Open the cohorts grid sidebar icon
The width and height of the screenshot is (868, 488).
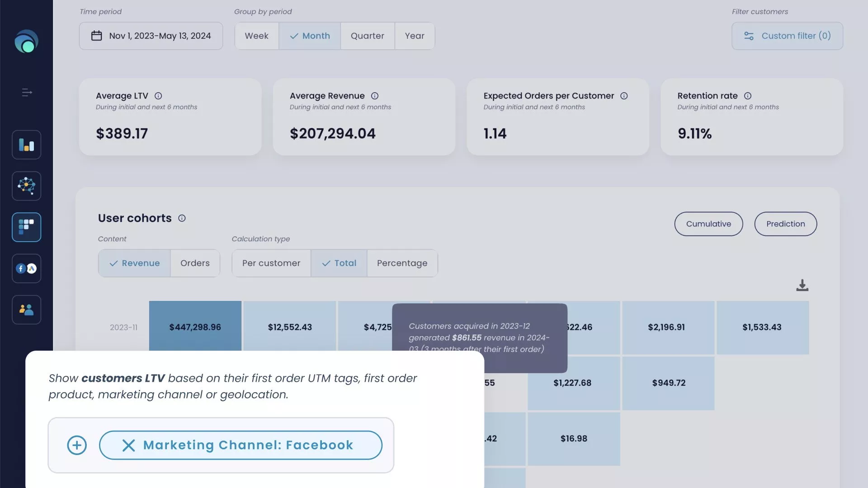[x=26, y=227]
